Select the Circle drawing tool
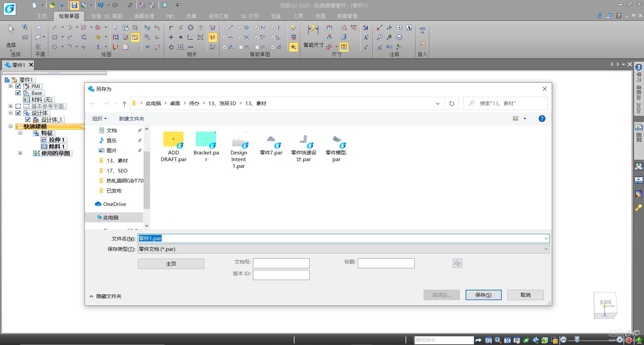This screenshot has height=345, width=644. pos(55,47)
